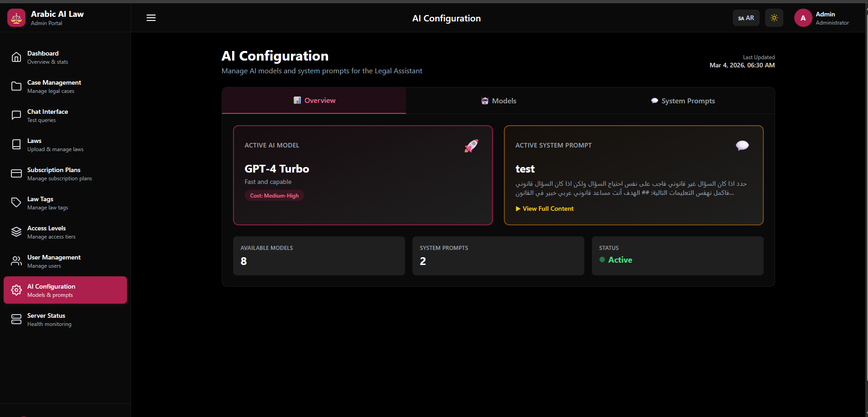Select the Active AI Model card
Viewport: 868px width, 417px height.
click(x=363, y=175)
